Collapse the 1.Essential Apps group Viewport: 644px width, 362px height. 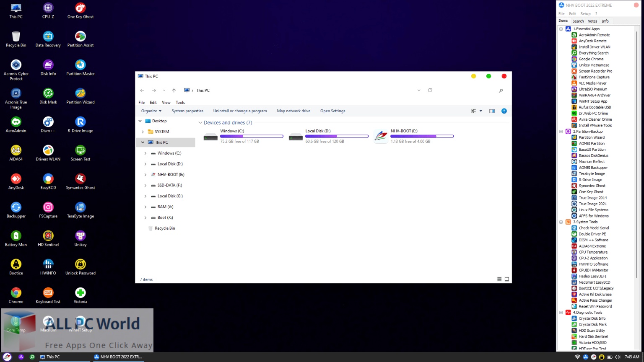[x=561, y=29]
